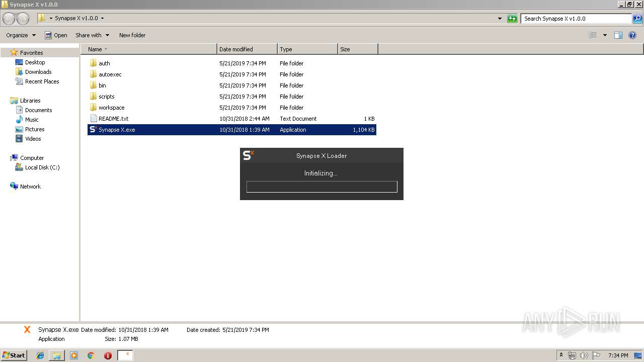
Task: Sort by the Date modified column header
Action: pyautogui.click(x=247, y=49)
